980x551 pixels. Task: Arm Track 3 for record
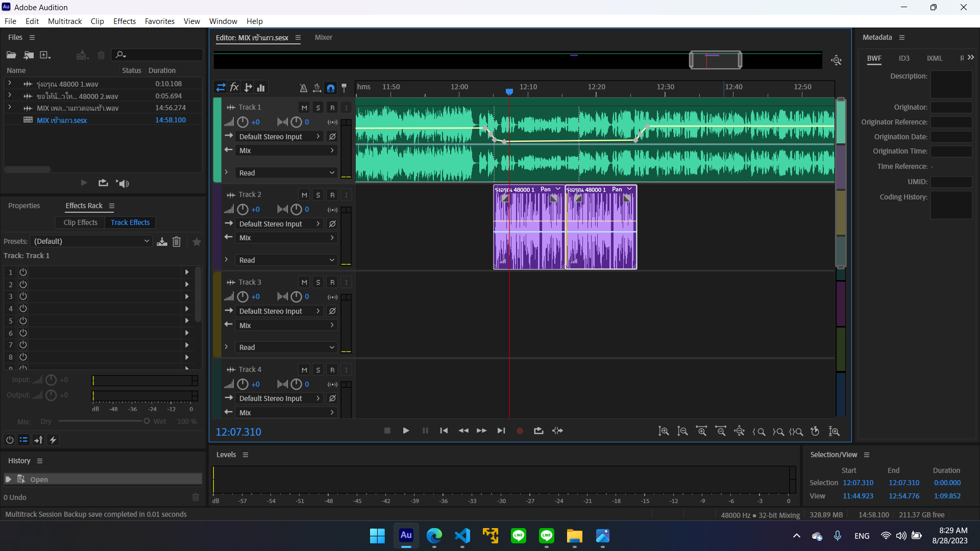click(x=332, y=282)
